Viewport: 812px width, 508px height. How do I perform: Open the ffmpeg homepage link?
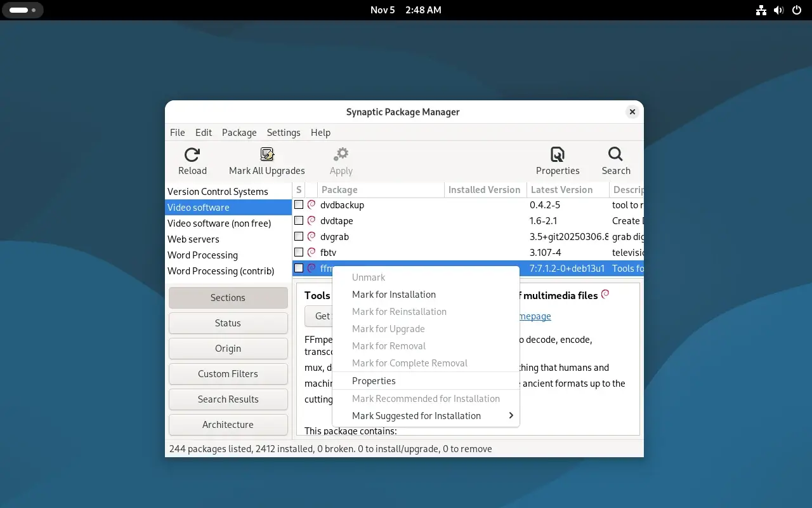(x=534, y=316)
